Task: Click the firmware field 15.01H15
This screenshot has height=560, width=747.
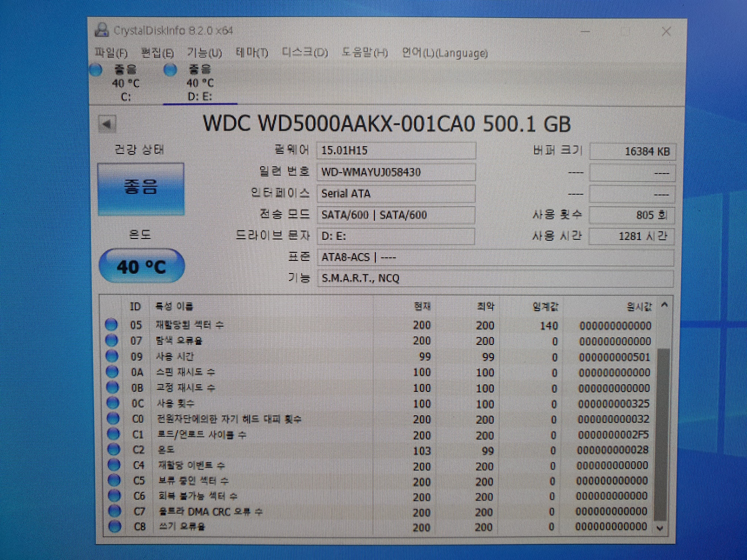Action: coord(396,151)
